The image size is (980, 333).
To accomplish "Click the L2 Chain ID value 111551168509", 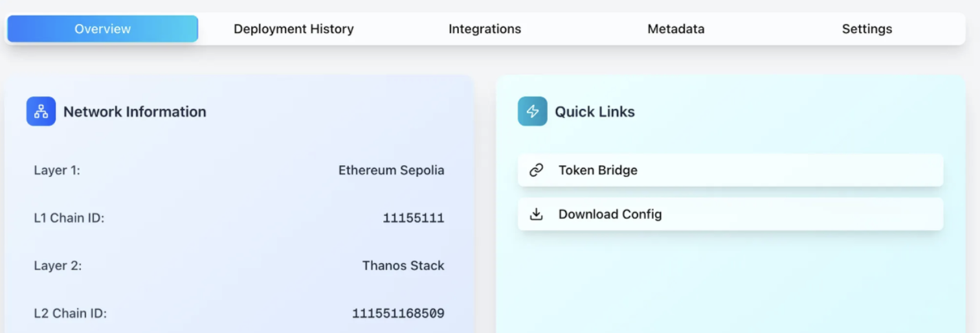I will coord(397,314).
